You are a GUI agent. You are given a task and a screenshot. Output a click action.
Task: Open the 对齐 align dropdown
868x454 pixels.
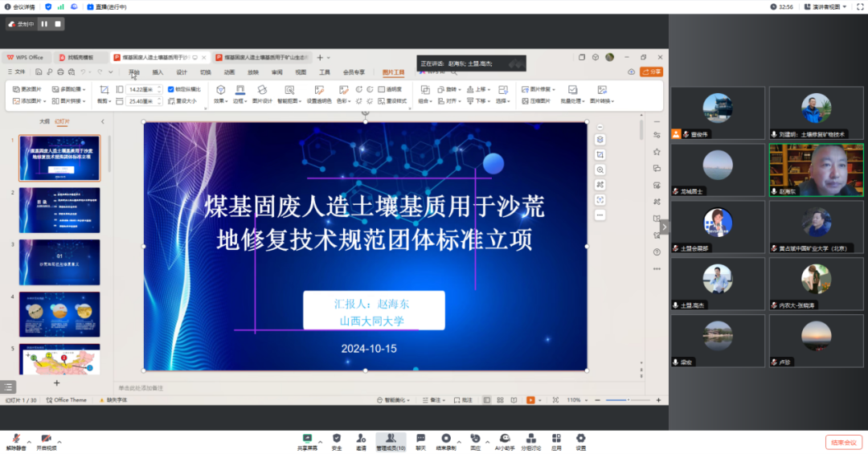(x=448, y=101)
